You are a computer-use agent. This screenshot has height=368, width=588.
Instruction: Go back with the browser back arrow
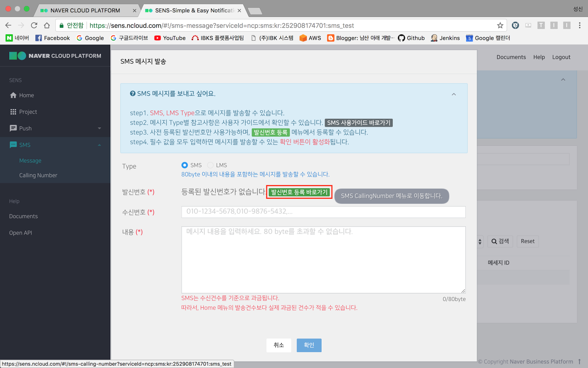pyautogui.click(x=8, y=25)
